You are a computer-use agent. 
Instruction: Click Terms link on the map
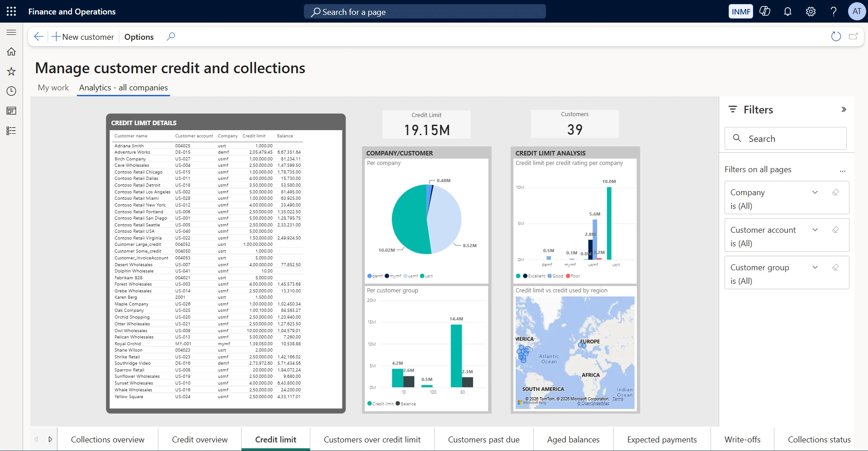pos(618,399)
